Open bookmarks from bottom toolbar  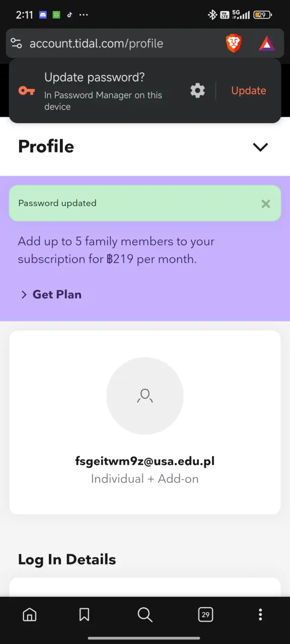click(84, 614)
